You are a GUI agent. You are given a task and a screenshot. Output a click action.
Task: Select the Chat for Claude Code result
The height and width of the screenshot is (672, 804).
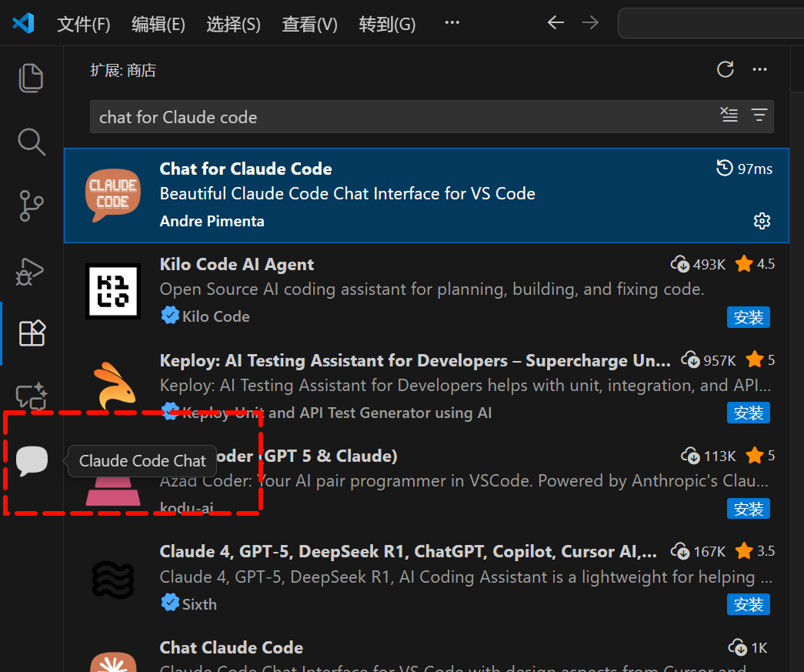tap(426, 196)
